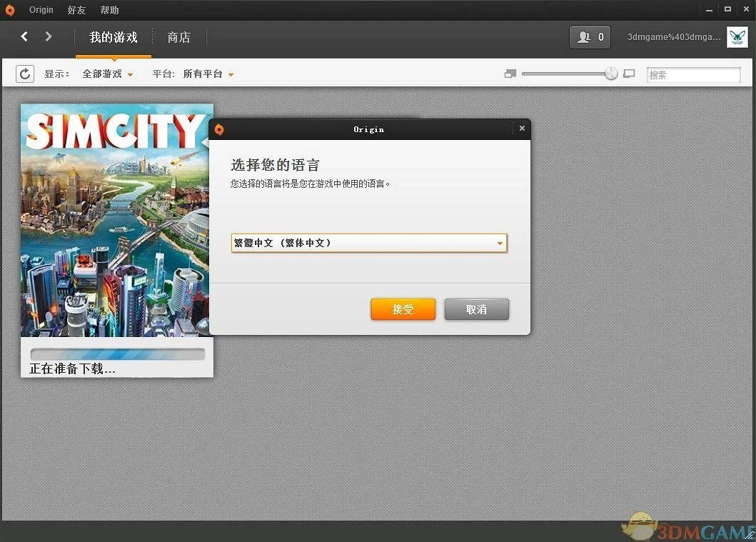Click the Origin icon on the dialog titlebar
The width and height of the screenshot is (756, 542).
pyautogui.click(x=219, y=129)
